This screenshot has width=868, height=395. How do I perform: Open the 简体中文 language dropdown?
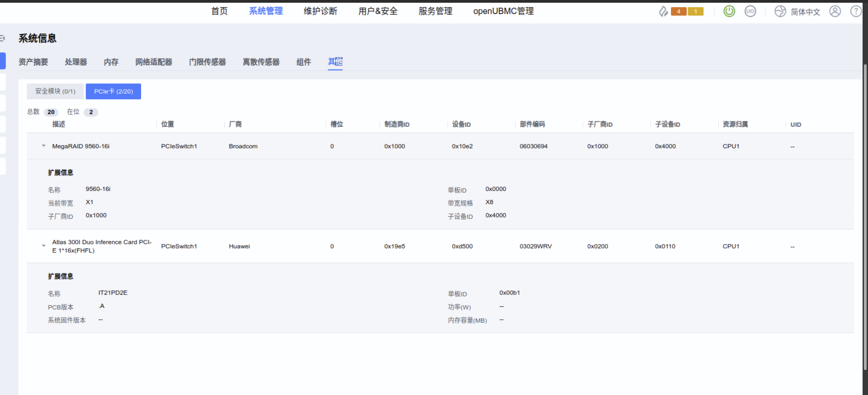tap(805, 12)
